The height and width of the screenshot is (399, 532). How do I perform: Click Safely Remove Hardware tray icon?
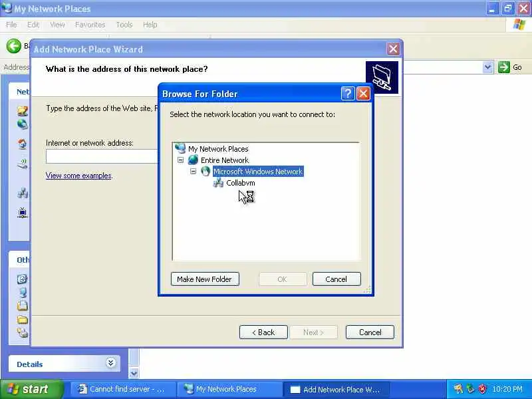(470, 389)
